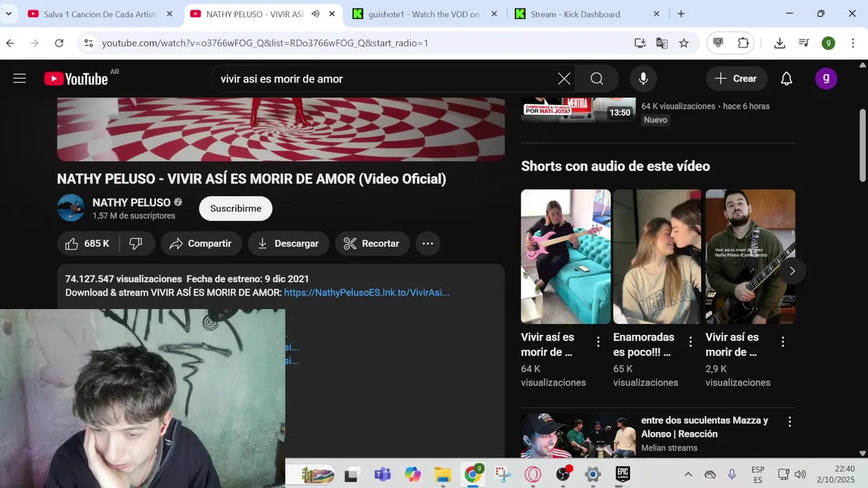
Task: Click the Recortar clip button
Action: 372,243
